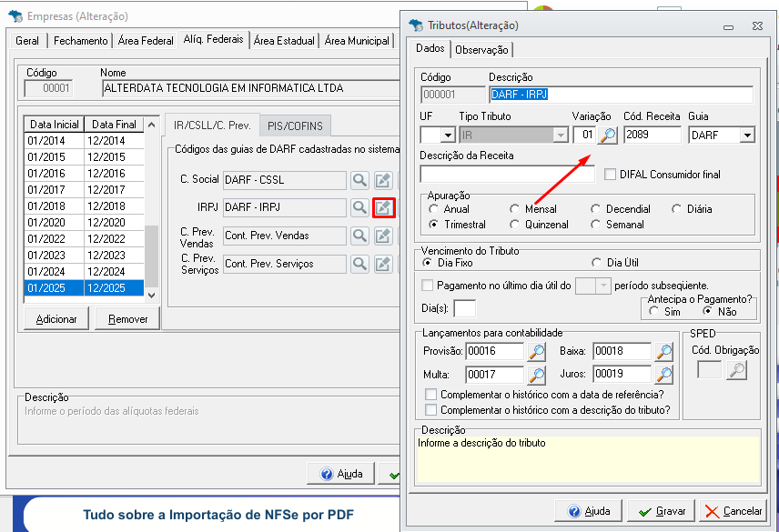The image size is (779, 532).
Task: Click Cancelar in Tributos window
Action: click(x=733, y=511)
